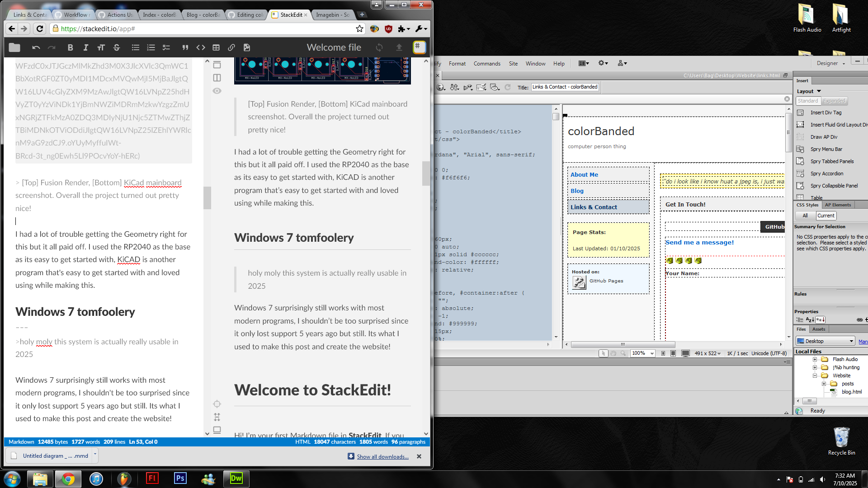Open the Layout category dropdown in Insert panel
This screenshot has width=868, height=488.
click(x=809, y=91)
